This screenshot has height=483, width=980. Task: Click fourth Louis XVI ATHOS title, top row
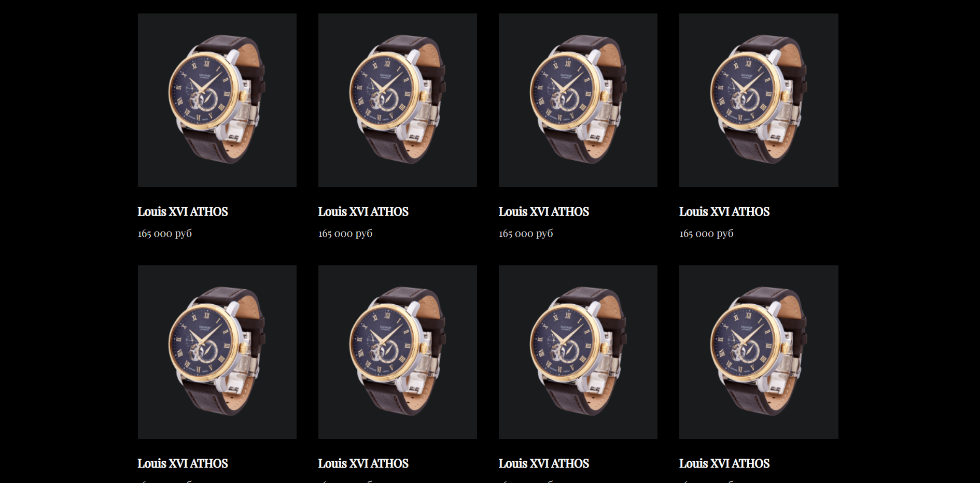click(724, 211)
